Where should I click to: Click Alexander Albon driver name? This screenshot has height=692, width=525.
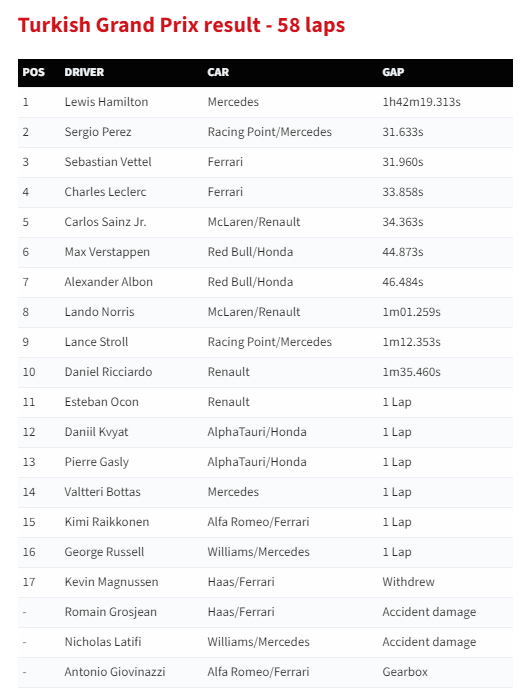click(109, 282)
